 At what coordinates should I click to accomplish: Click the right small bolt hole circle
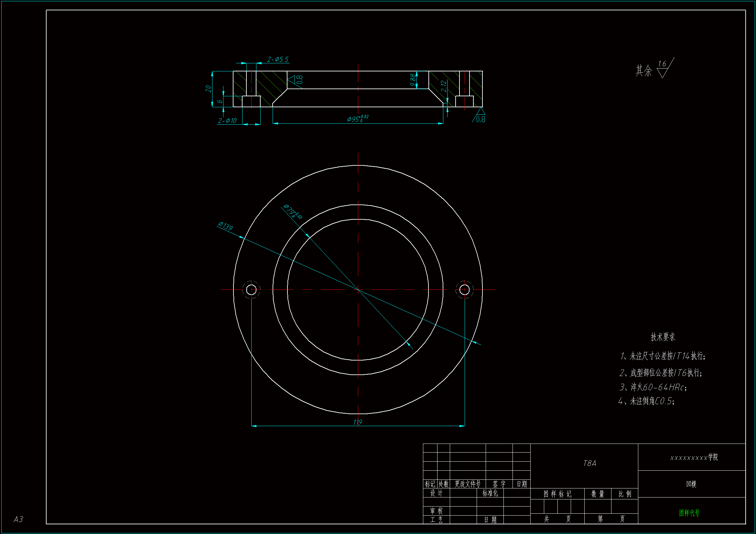(x=464, y=289)
